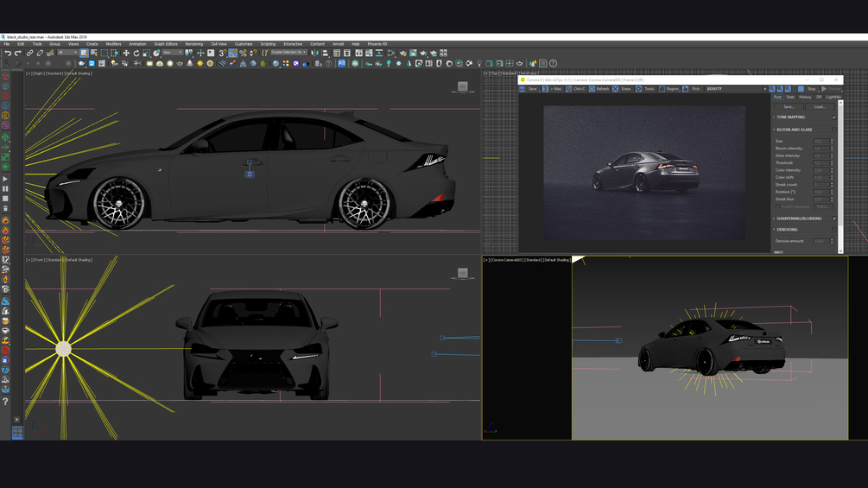Viewport: 868px width, 488px height.
Task: Click the Load... button in Post tab
Action: [x=819, y=107]
